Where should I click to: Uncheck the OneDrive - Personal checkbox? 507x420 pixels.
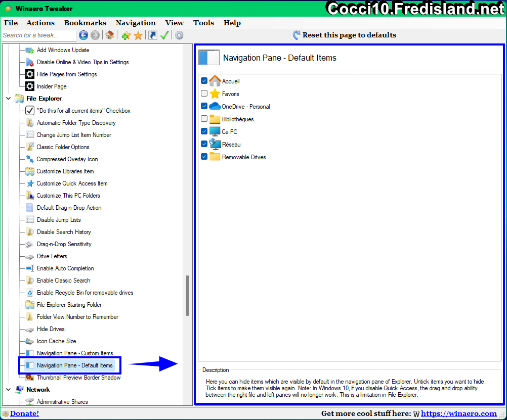coord(204,106)
